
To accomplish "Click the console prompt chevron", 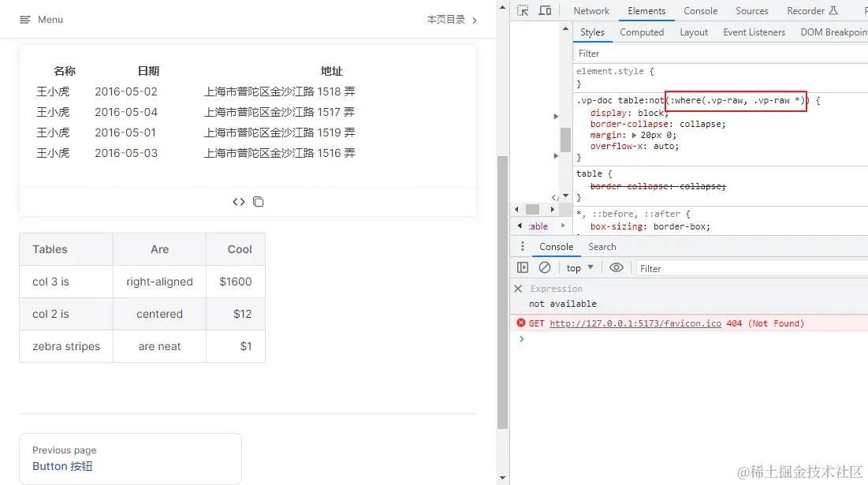I will pyautogui.click(x=521, y=339).
